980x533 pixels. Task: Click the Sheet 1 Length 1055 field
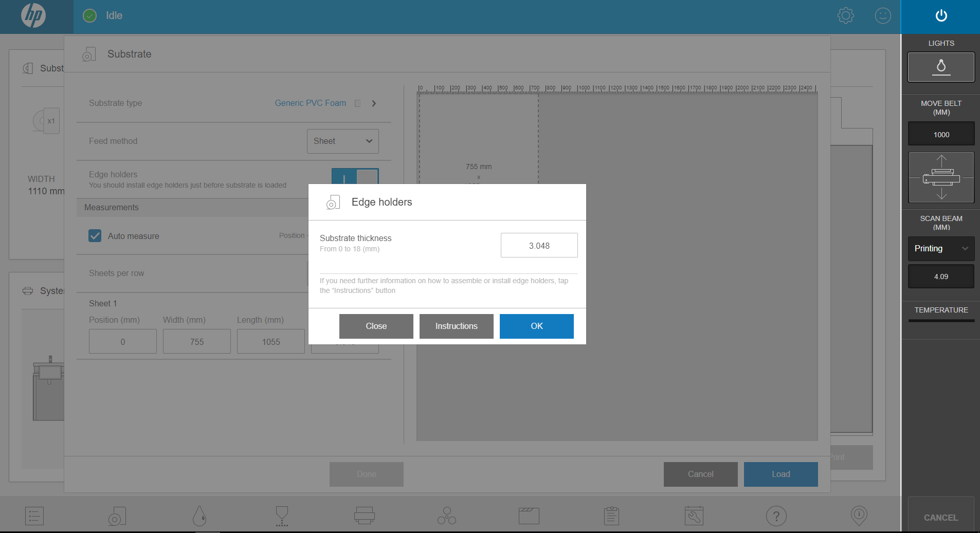coord(271,342)
